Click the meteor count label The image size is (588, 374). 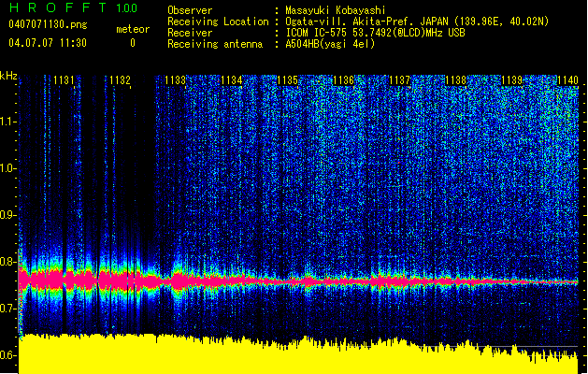133,29
